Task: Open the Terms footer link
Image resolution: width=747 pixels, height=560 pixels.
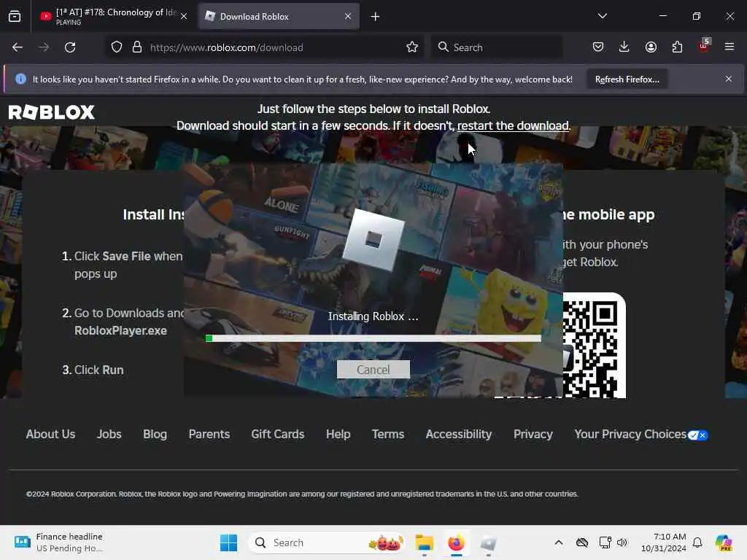Action: tap(388, 435)
